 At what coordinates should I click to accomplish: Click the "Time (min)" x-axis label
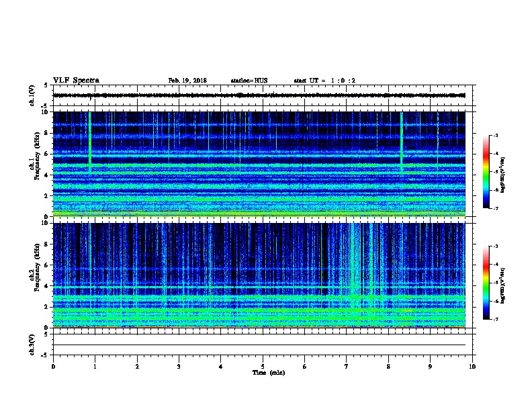coord(269,373)
